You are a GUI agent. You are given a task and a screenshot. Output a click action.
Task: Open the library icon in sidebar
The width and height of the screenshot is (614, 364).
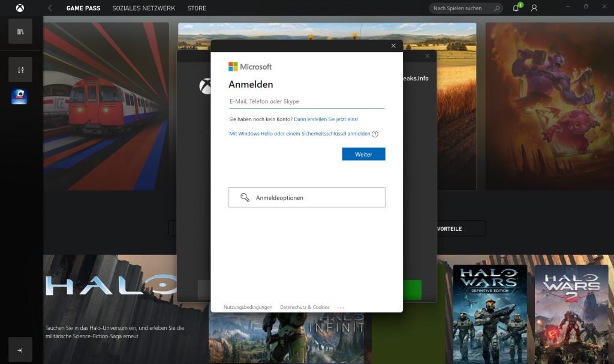pos(20,31)
